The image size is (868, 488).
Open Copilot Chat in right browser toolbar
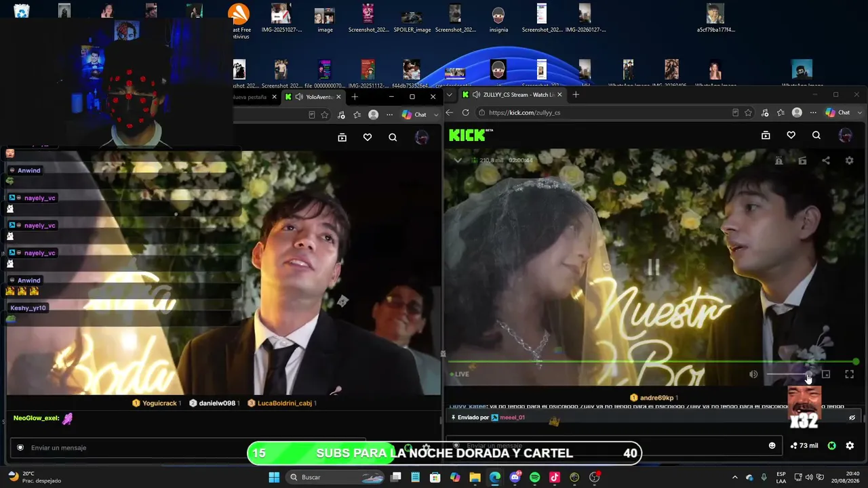tap(837, 113)
